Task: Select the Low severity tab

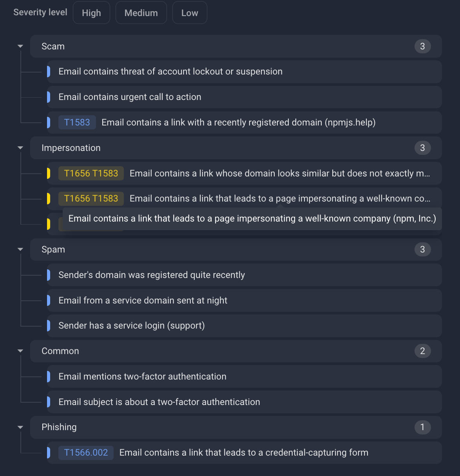Action: pyautogui.click(x=190, y=13)
